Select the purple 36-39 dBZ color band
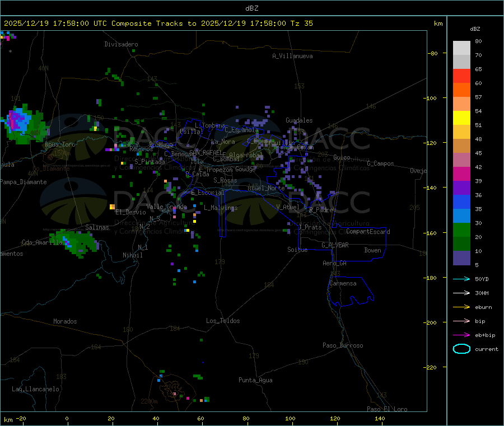The width and height of the screenshot is (504, 426). (461, 188)
